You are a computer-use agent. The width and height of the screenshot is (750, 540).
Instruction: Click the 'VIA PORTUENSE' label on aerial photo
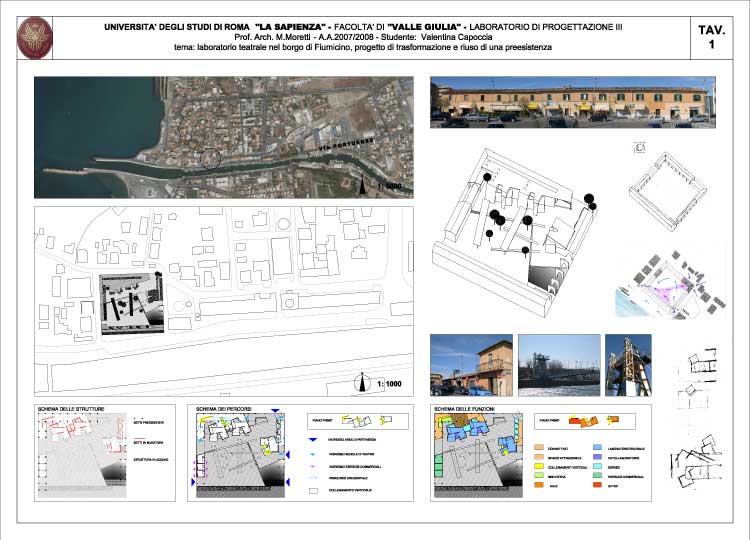tap(347, 145)
